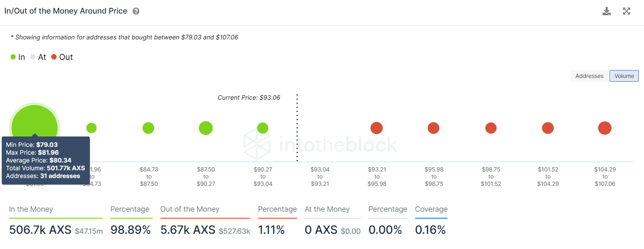Click the download chart icon

(606, 11)
